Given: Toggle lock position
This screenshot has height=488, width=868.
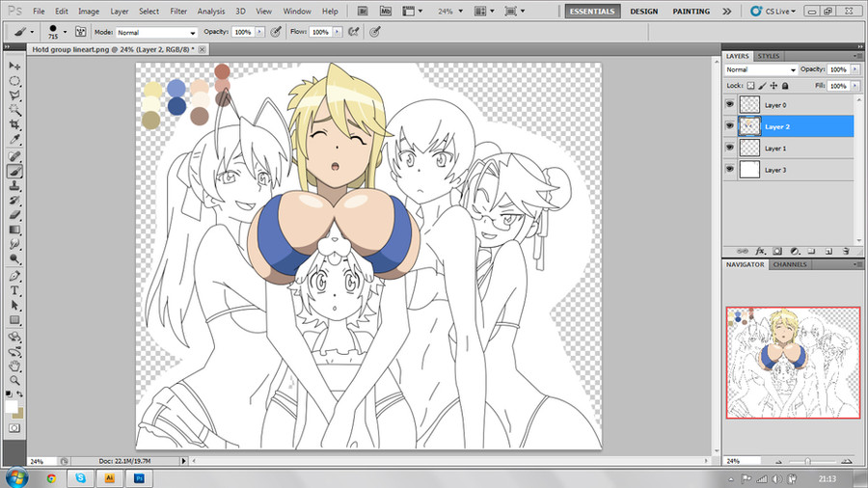Looking at the screenshot, I should pyautogui.click(x=773, y=86).
